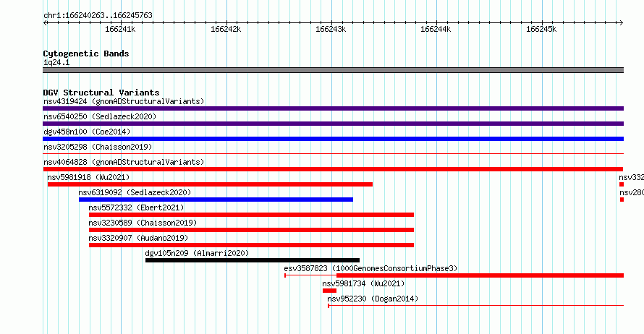The image size is (644, 334).
Task: Open the nsv5981918 (Wu2021) label
Action: pyautogui.click(x=88, y=177)
